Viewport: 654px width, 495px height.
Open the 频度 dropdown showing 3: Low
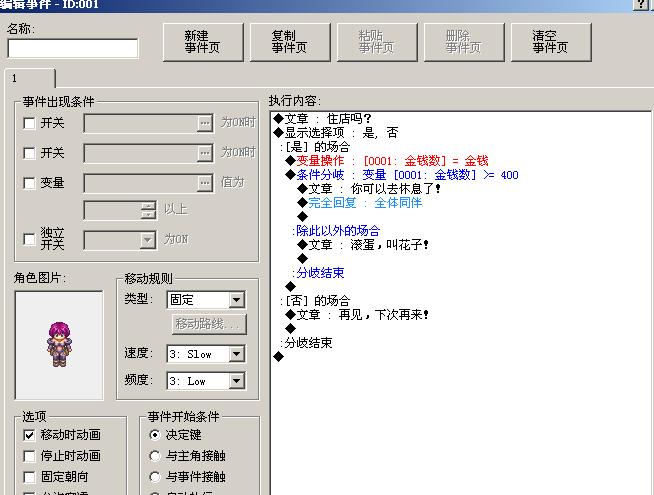pos(236,381)
